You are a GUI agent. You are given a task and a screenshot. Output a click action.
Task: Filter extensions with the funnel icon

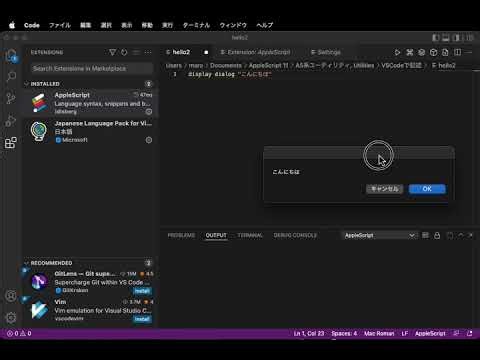pyautogui.click(x=113, y=52)
